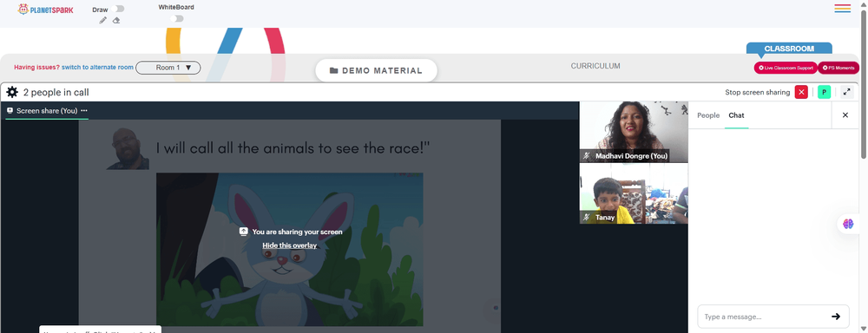Click Live Classroom Support button
Viewport: 868px width, 333px height.
786,68
